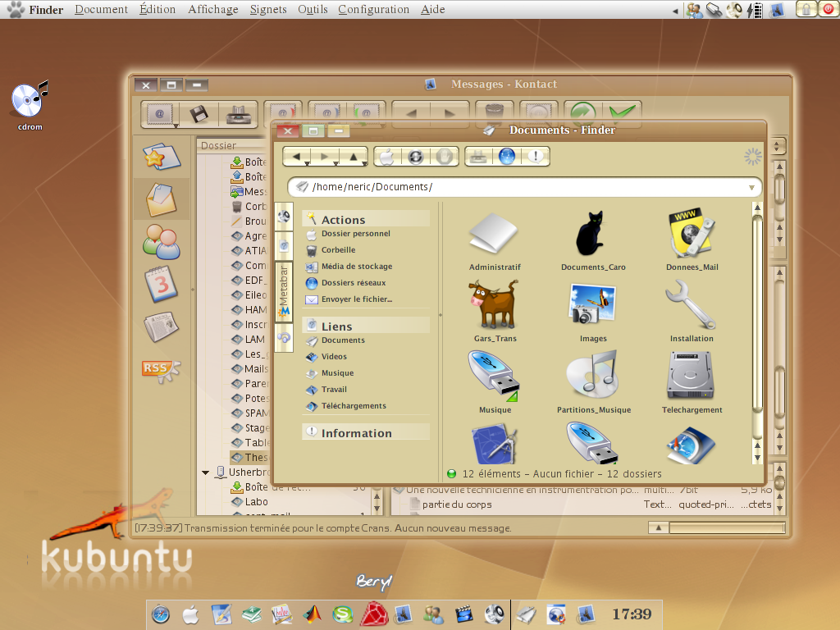Screen dimensions: 840x630
Task: Open newspaper icon in Kontact sidebar
Action: click(162, 326)
